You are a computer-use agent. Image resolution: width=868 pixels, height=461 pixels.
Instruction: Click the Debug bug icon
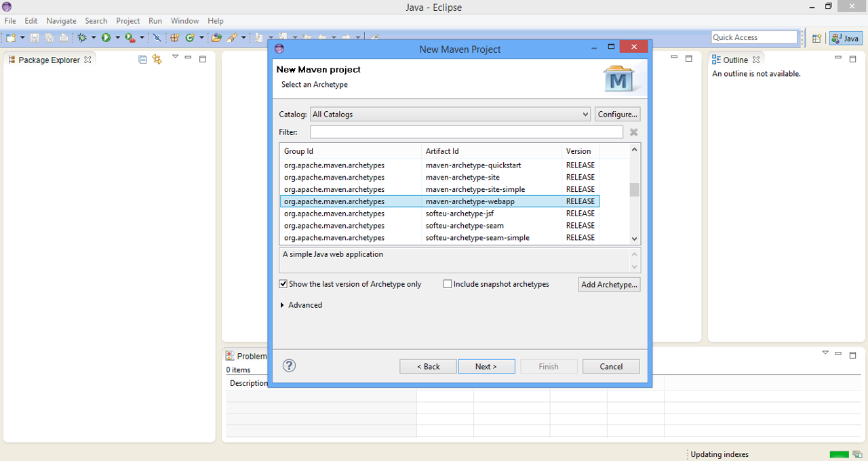point(82,38)
